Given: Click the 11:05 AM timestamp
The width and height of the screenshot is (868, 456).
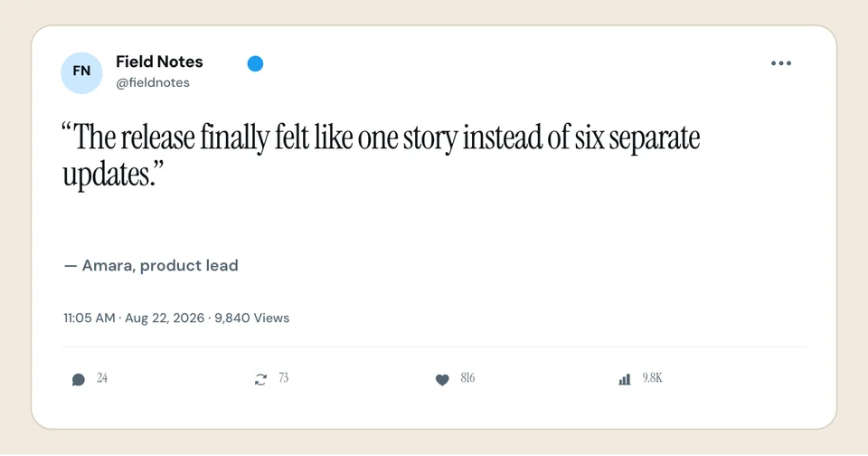Looking at the screenshot, I should coord(90,318).
